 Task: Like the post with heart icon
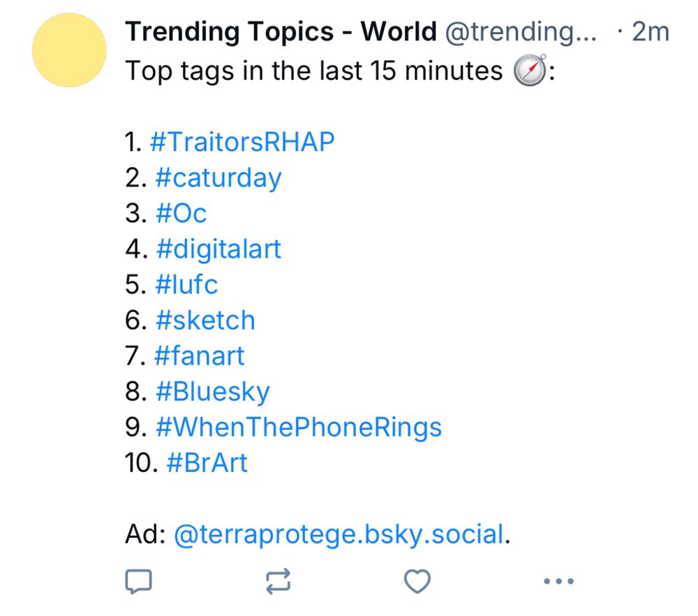417,581
